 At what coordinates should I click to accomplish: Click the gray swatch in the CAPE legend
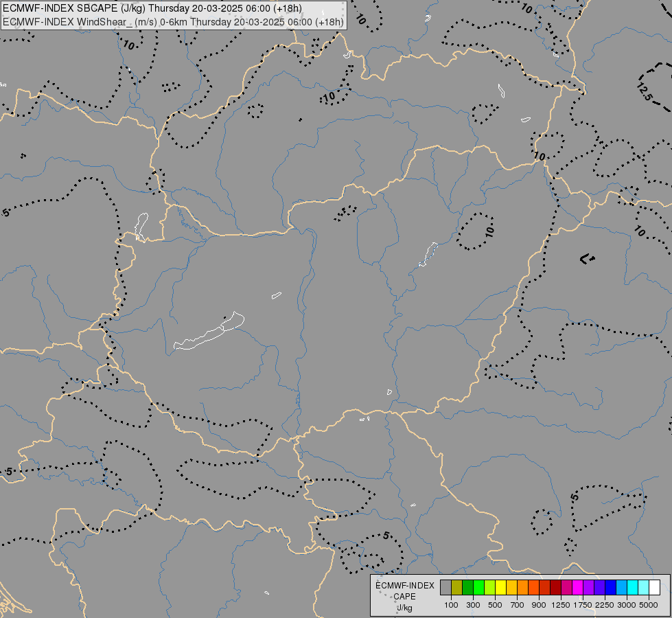(x=445, y=588)
